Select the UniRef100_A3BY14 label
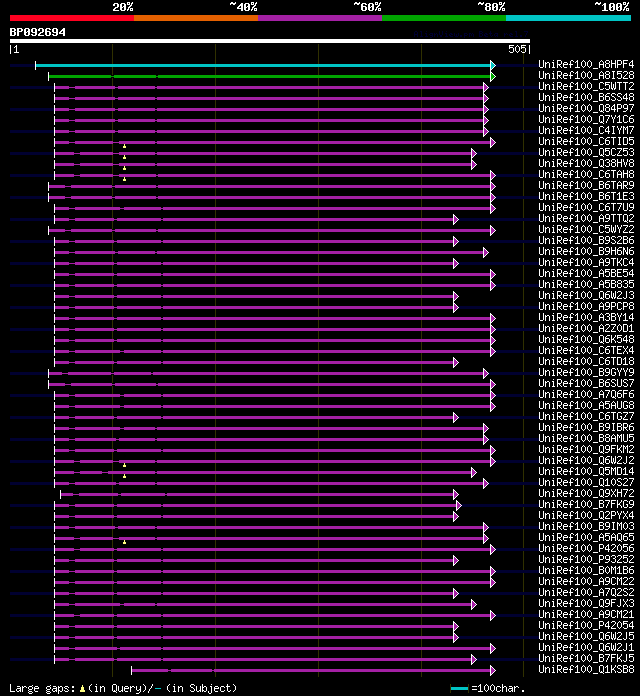Viewport: 640px width, 696px height. (586, 317)
